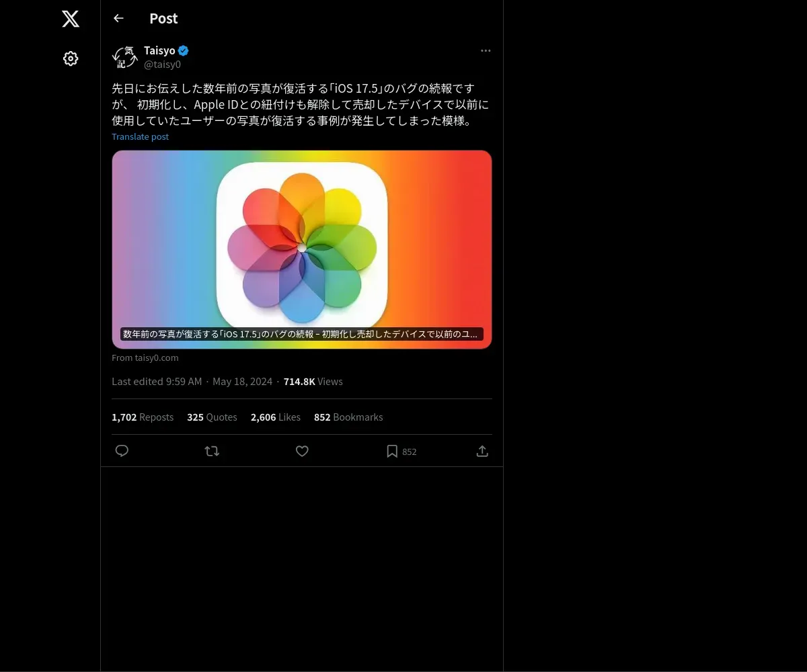Click the From taisy0.com source link
Viewport: 807px width, 672px height.
[145, 358]
